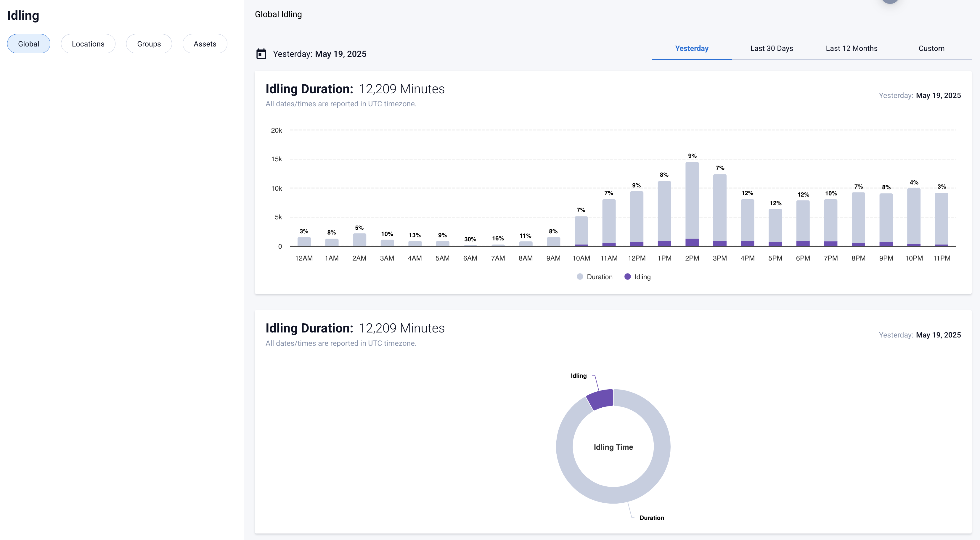Click the calendar icon beside Yesterday date
The image size is (980, 540).
[x=261, y=54]
